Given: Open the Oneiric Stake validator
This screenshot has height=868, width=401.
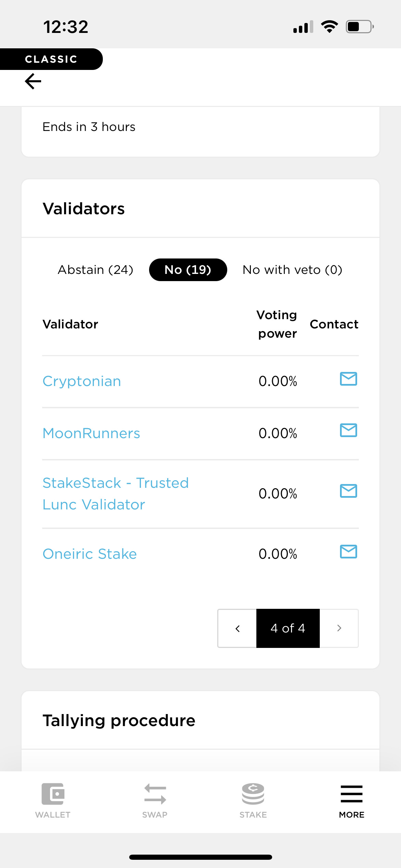Looking at the screenshot, I should (x=90, y=554).
